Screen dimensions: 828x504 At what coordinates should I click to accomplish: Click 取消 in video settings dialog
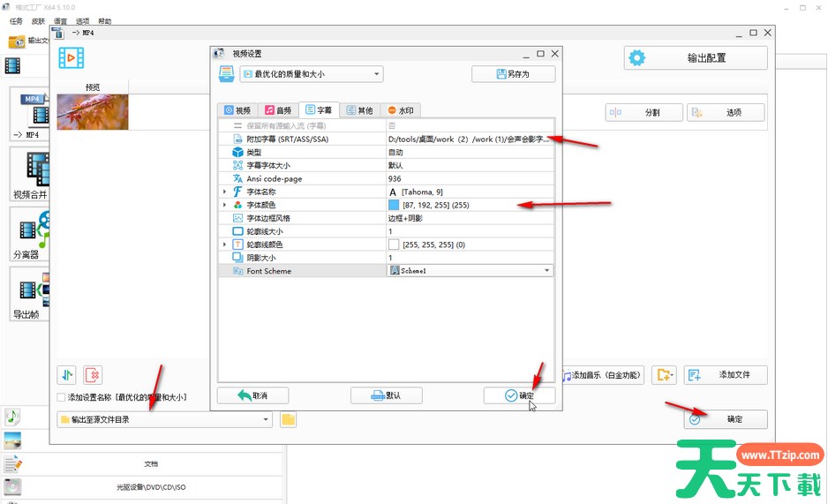[253, 395]
